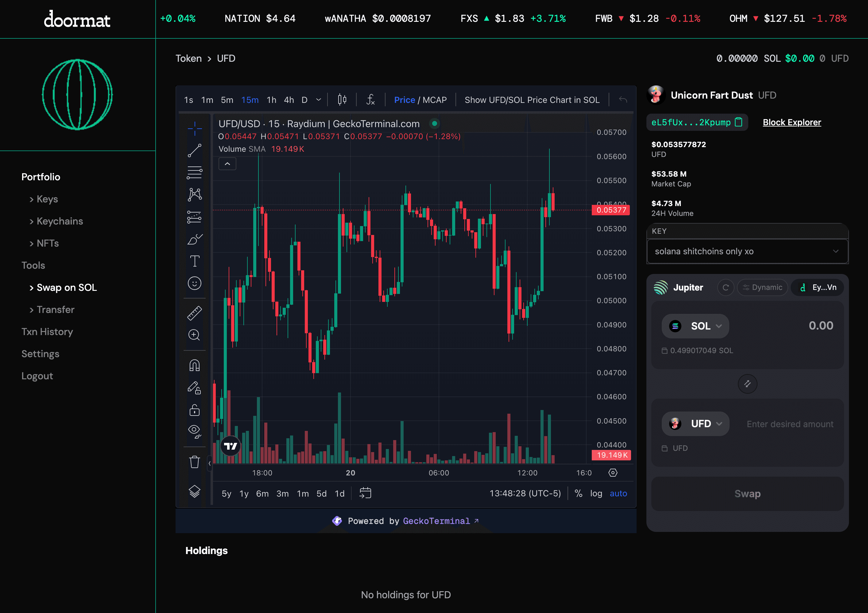Expand the more timeframes dropdown arrow
This screenshot has width=868, height=613.
click(x=318, y=100)
